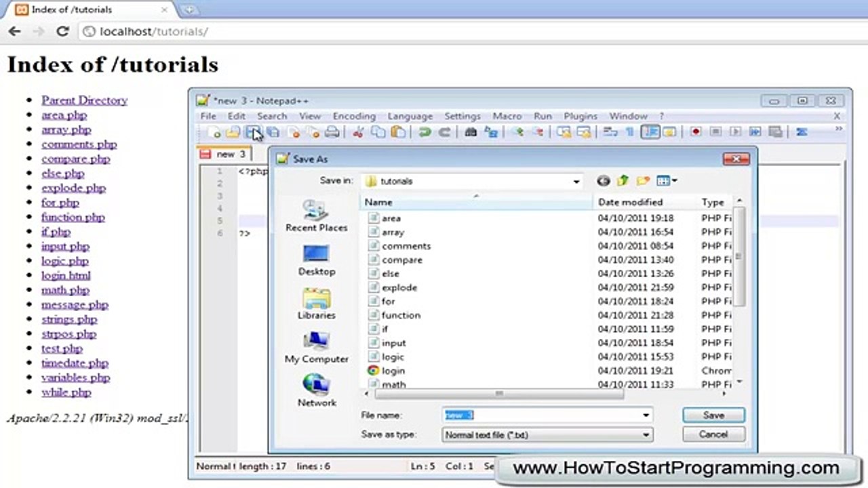Image resolution: width=868 pixels, height=488 pixels.
Task: Open Find with the binoculars icon
Action: pos(471,132)
